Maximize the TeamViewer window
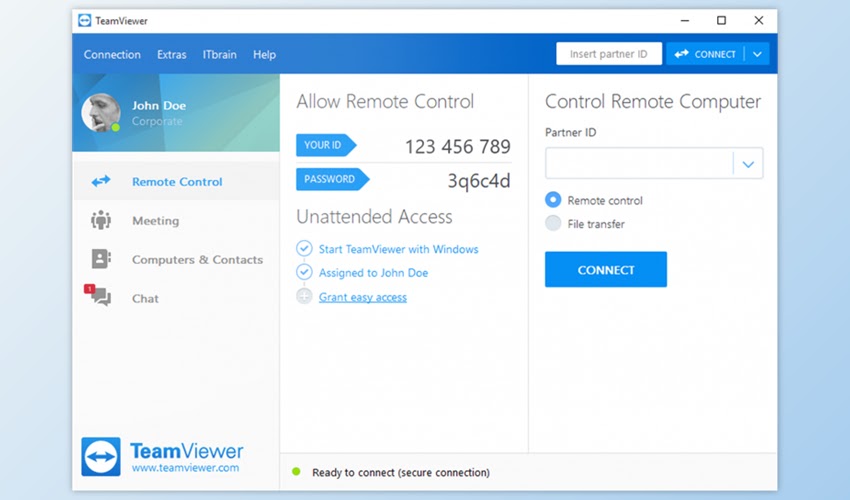 coord(722,21)
